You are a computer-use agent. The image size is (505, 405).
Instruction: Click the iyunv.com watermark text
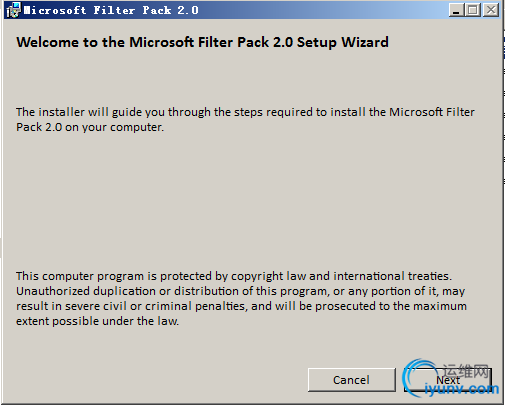462,389
